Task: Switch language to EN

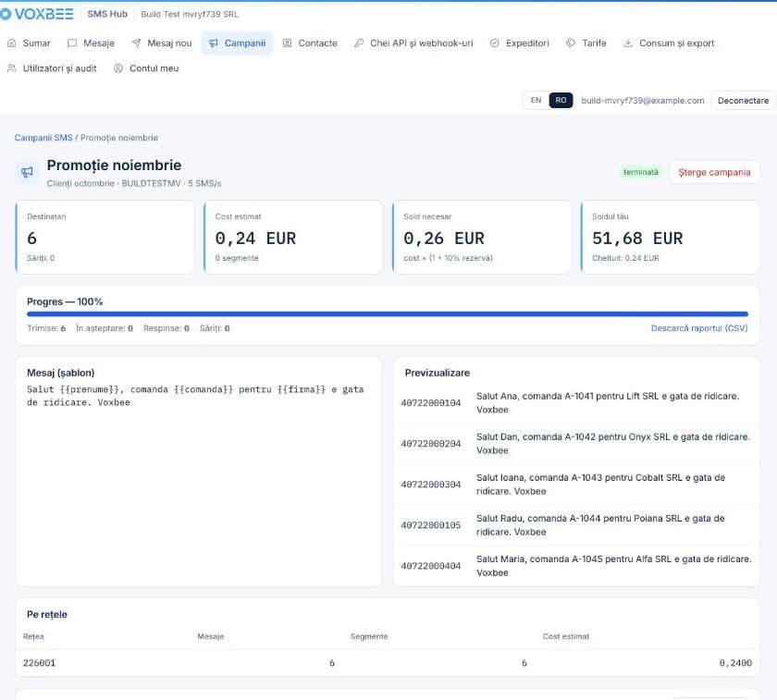Action: 536,100
